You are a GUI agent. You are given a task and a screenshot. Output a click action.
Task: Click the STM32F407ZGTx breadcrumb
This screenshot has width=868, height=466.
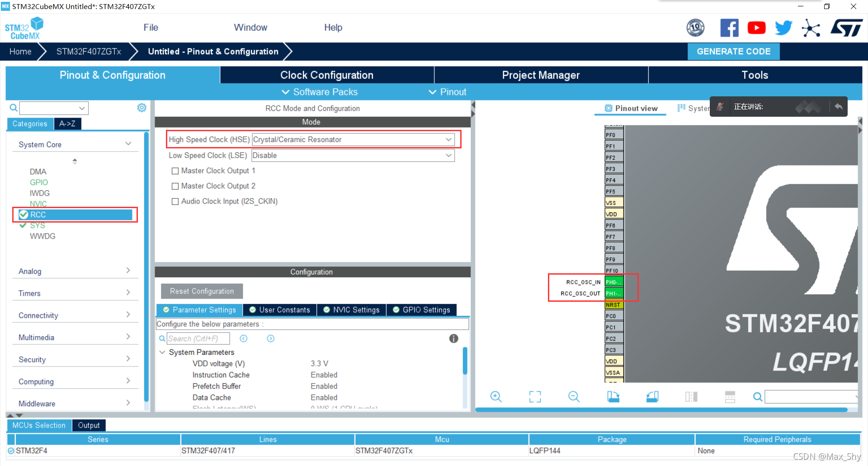pyautogui.click(x=89, y=52)
